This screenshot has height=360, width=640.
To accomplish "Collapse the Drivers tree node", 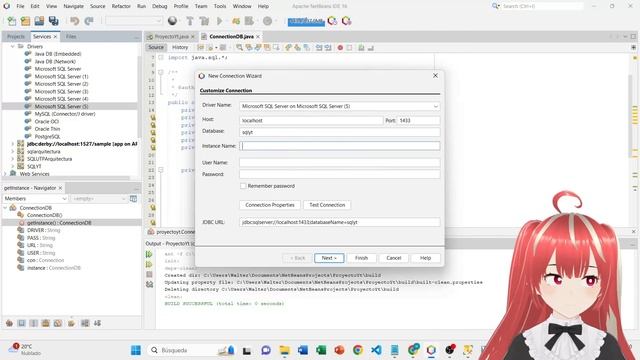I will 12,47.
